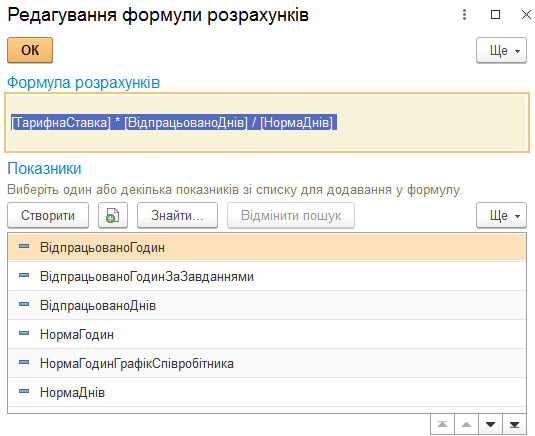Click the Створити button
Viewport: 535px width, 436px height.
pyautogui.click(x=48, y=215)
